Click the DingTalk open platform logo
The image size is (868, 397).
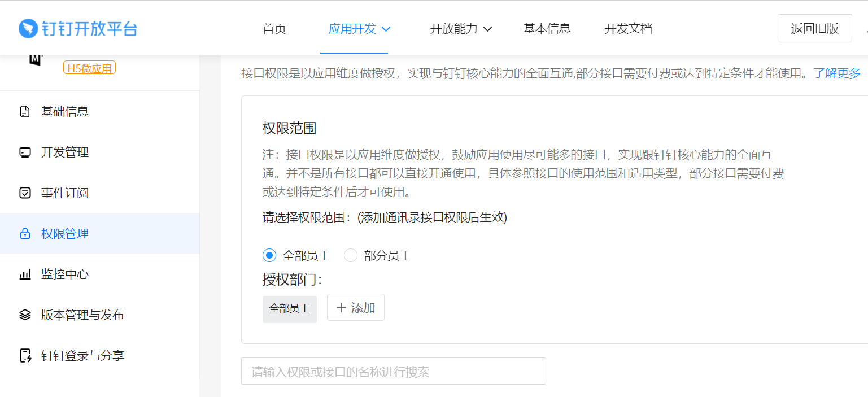coord(78,29)
